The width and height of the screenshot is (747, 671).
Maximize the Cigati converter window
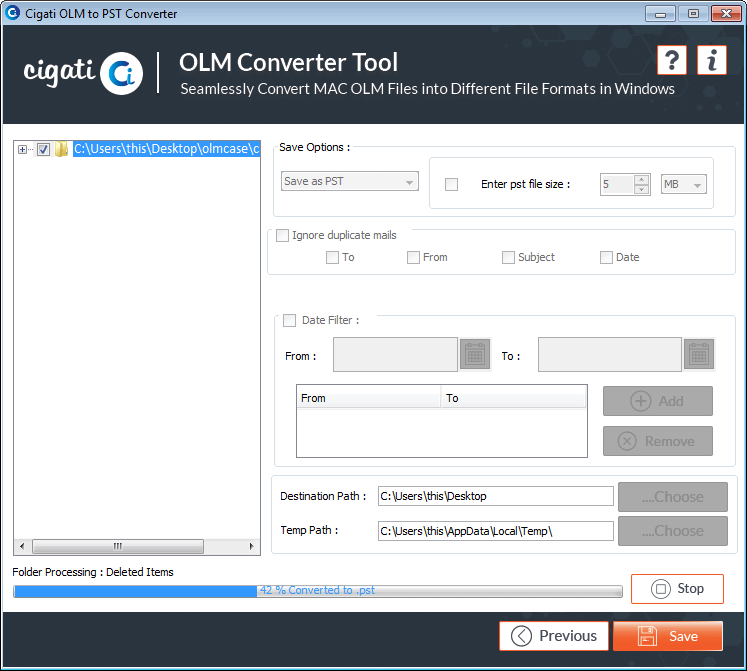pyautogui.click(x=693, y=14)
